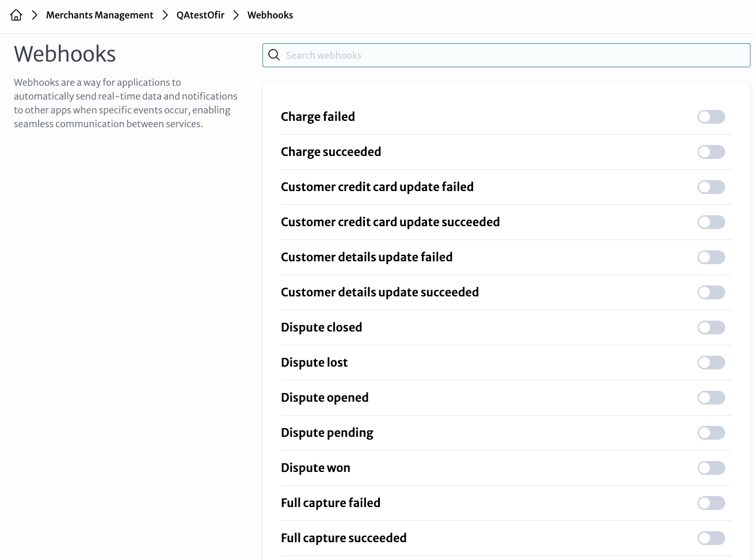This screenshot has width=754, height=560.
Task: Toggle the Dispute won webhook
Action: tap(711, 468)
